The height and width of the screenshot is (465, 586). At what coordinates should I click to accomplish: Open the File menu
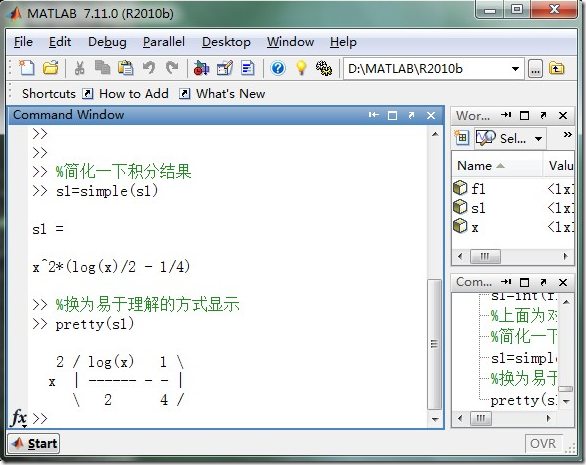click(23, 42)
